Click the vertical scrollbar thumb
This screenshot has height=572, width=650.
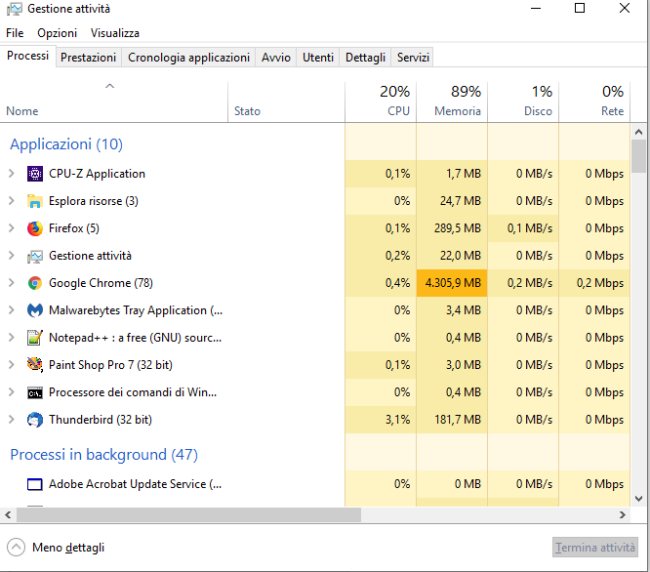click(639, 156)
